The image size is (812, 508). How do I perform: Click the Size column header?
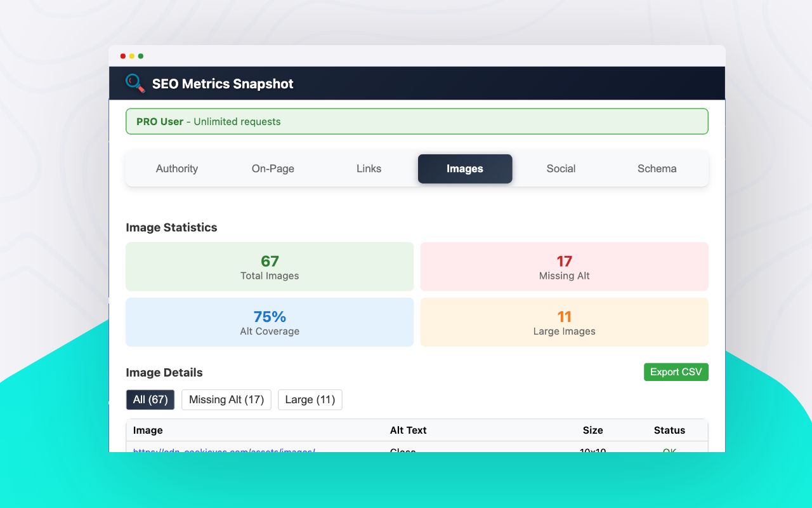(x=593, y=430)
